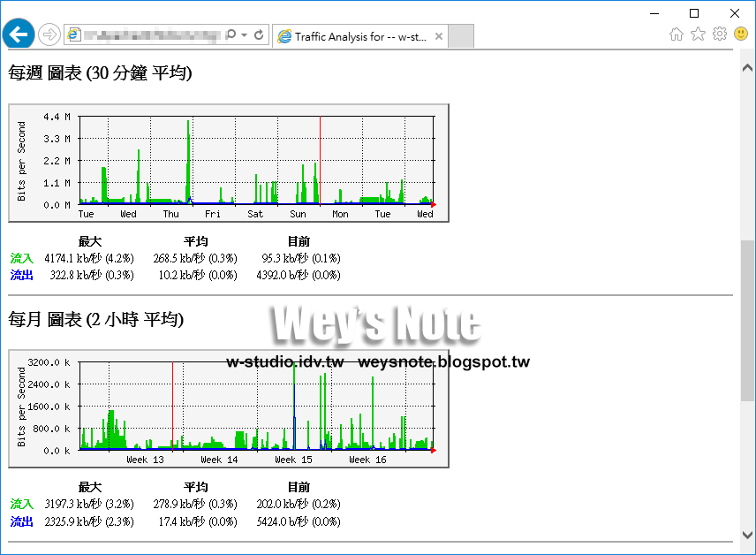Viewport: 756px width, 555px height.
Task: Click the weekly traffic graph image
Action: [228, 162]
